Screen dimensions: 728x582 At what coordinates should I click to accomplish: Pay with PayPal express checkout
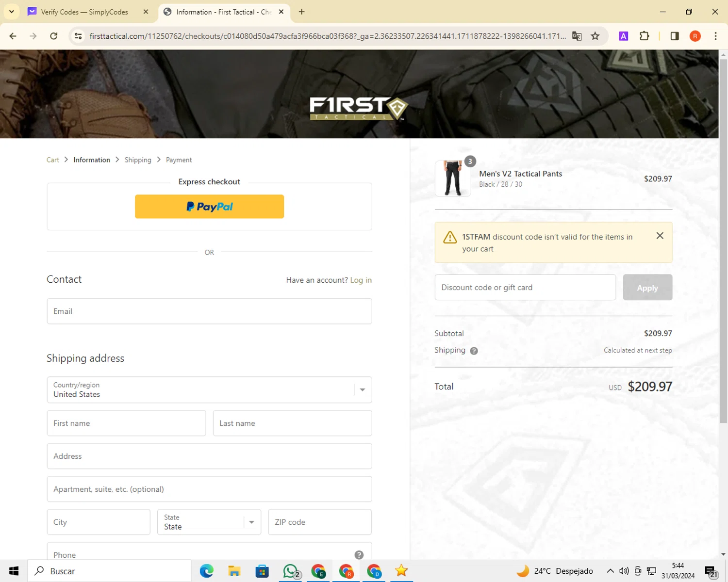tap(209, 207)
